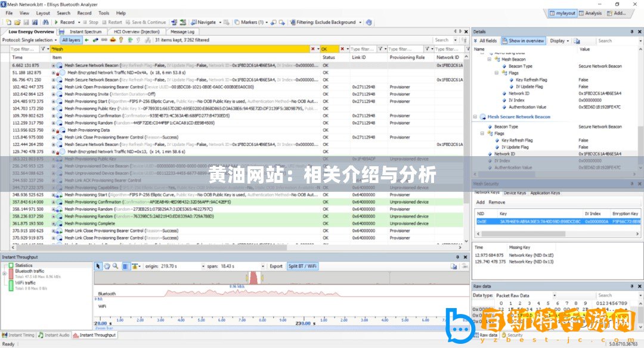Clear the *Mesh item filter
The width and height of the screenshot is (644, 348).
tap(312, 49)
